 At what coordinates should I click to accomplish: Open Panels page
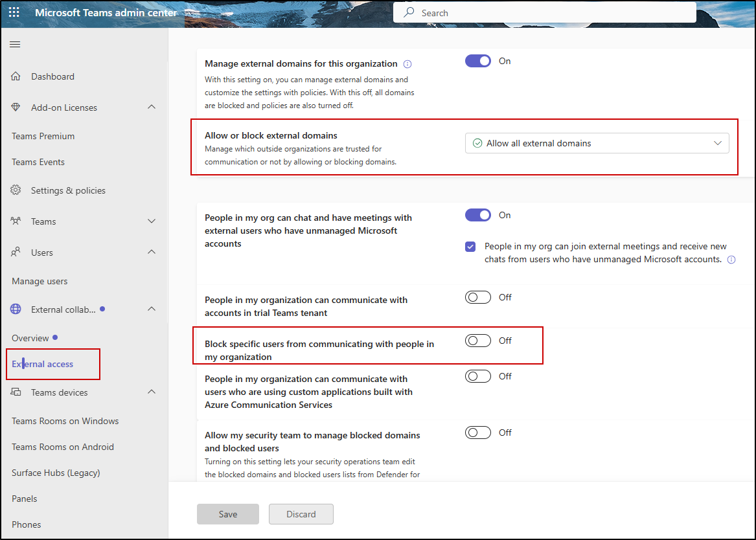pos(24,499)
